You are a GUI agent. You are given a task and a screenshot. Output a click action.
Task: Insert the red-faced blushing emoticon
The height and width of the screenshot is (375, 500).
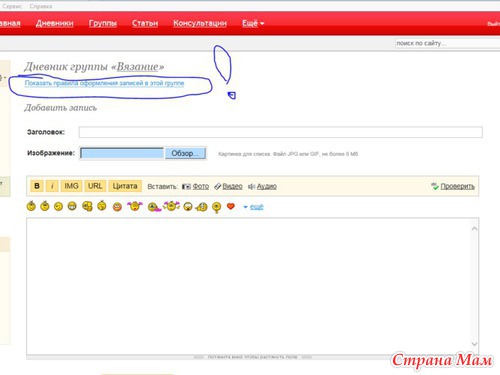click(x=117, y=207)
